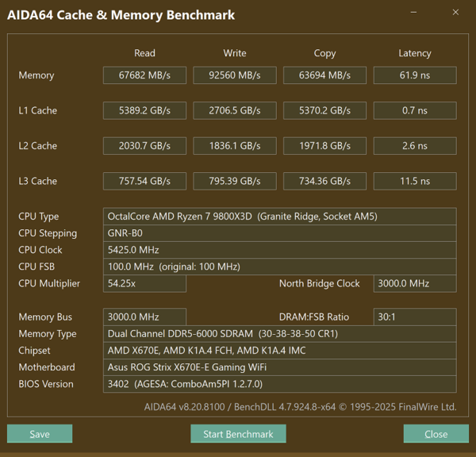Close the window with the X icon
The width and height of the screenshot is (476, 457).
click(455, 13)
